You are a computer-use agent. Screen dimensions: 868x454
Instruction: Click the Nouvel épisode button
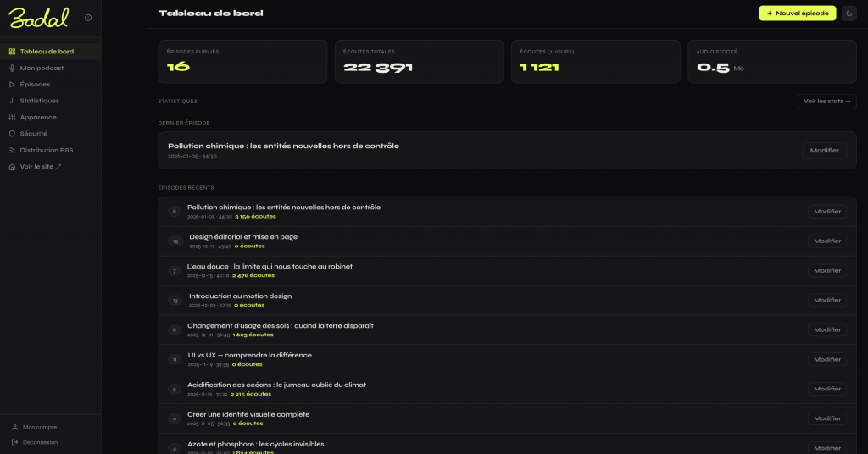tap(797, 14)
